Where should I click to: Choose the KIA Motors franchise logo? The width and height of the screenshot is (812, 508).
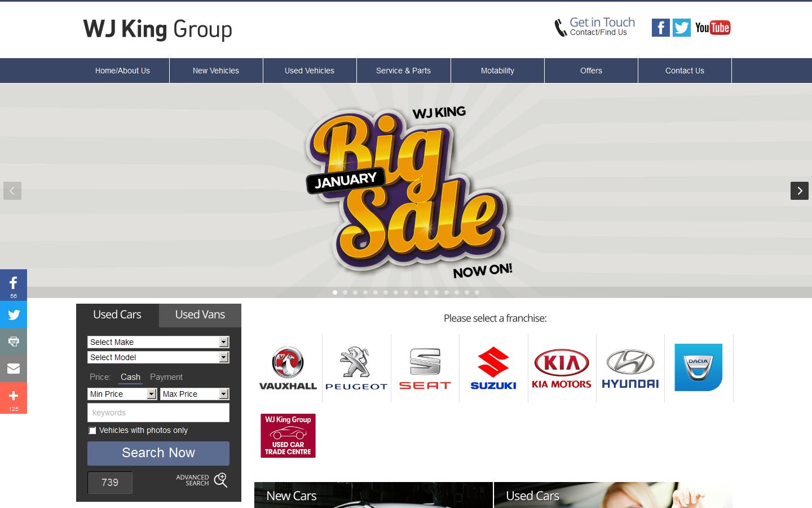tap(562, 367)
